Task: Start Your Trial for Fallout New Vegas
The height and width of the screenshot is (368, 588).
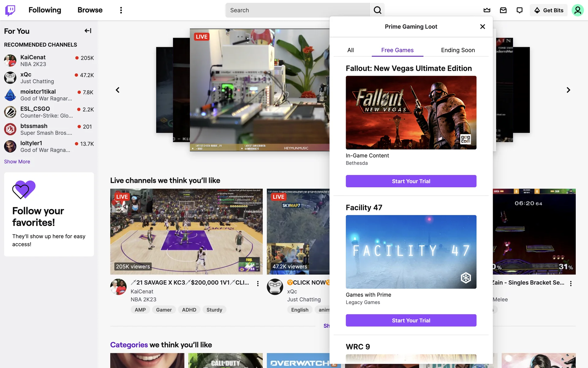Action: 411,181
